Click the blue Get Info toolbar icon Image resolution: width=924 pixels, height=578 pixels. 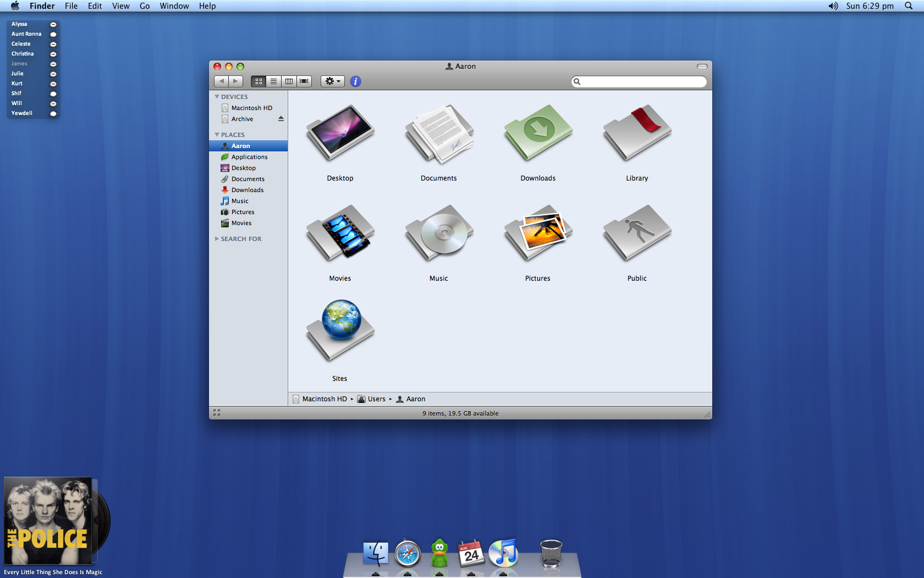[x=356, y=81]
